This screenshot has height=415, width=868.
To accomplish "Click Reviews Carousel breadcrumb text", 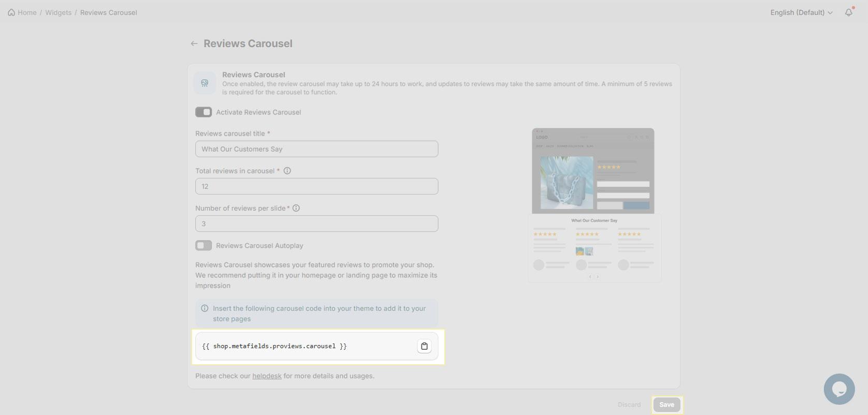I will click(x=109, y=12).
